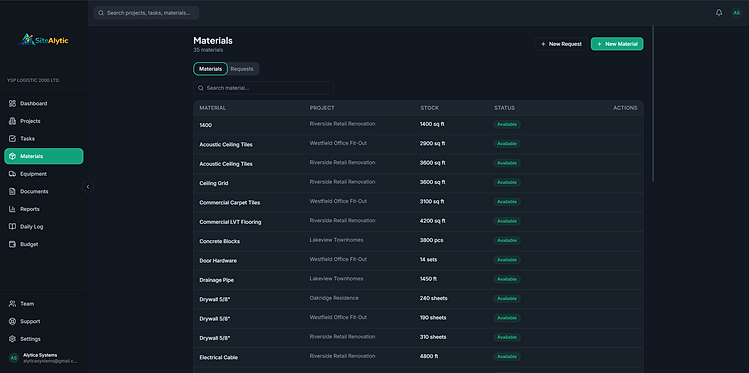Go to Equipment in the sidebar
This screenshot has height=373, width=749.
pos(43,174)
